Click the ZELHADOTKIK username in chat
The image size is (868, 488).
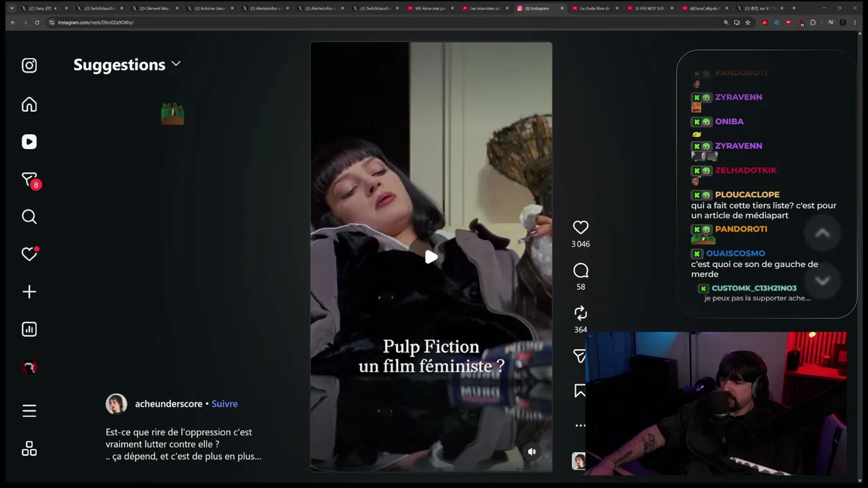746,170
